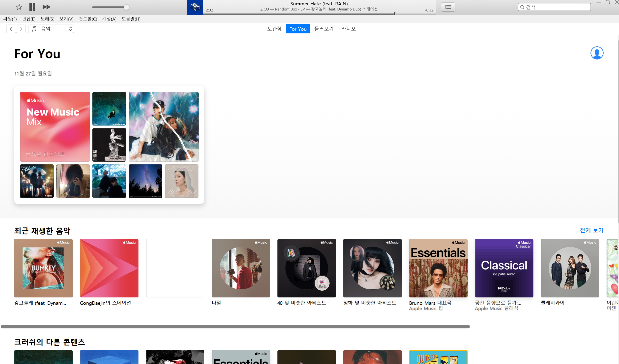Open the large couple album artwork
This screenshot has width=619, height=364.
(164, 127)
